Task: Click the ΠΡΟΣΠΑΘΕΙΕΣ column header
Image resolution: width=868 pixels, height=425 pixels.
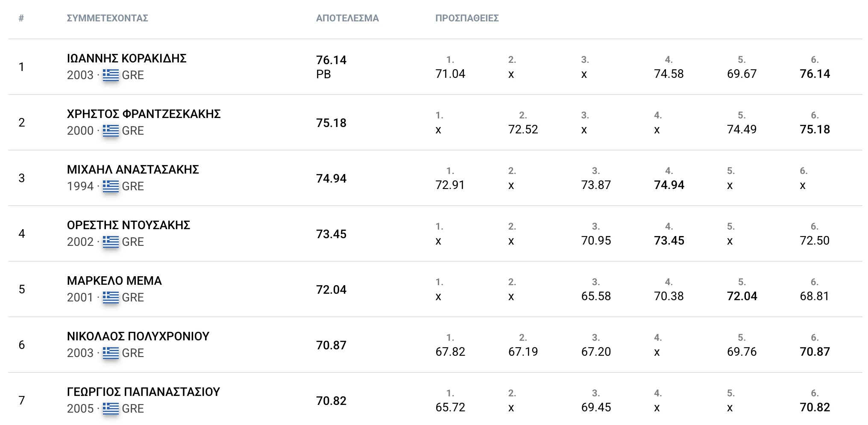Action: (x=467, y=18)
